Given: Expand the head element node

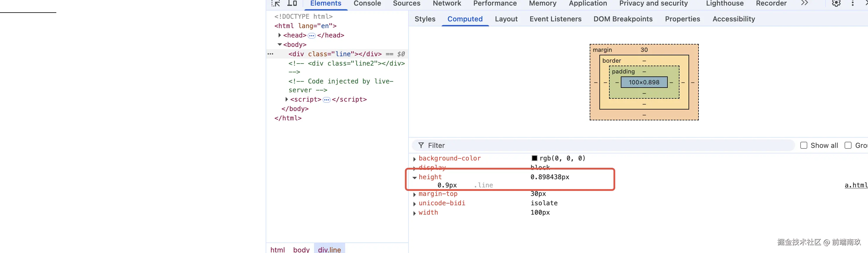Looking at the screenshot, I should (x=279, y=35).
